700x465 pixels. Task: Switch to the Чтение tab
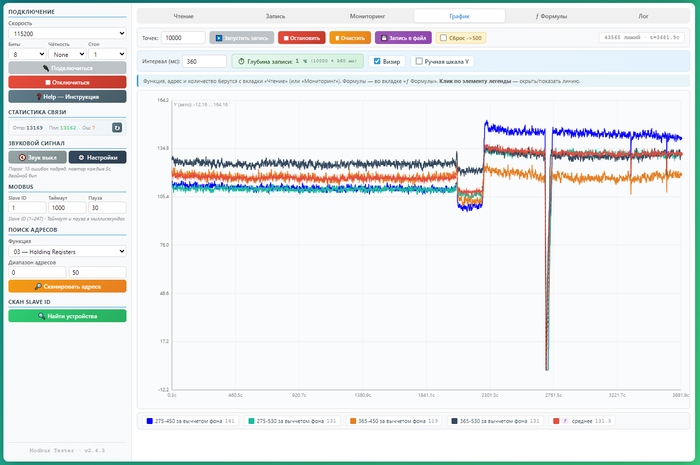183,16
